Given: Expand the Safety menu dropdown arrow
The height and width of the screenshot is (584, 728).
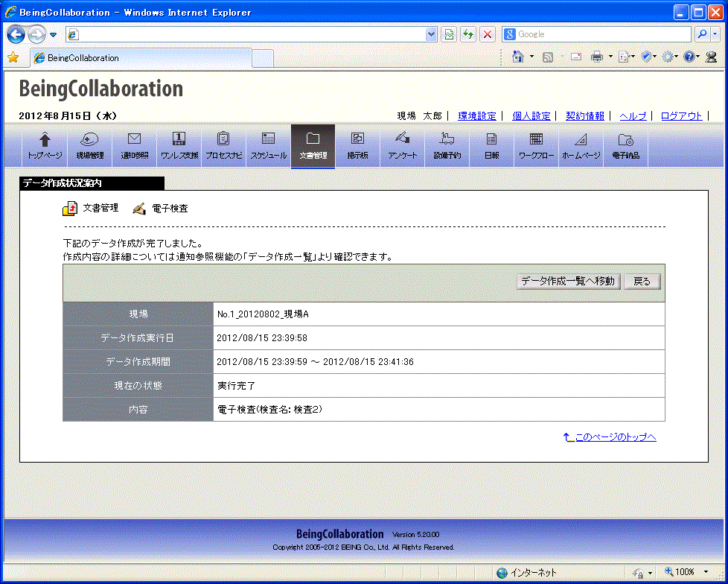Looking at the screenshot, I should point(654,57).
